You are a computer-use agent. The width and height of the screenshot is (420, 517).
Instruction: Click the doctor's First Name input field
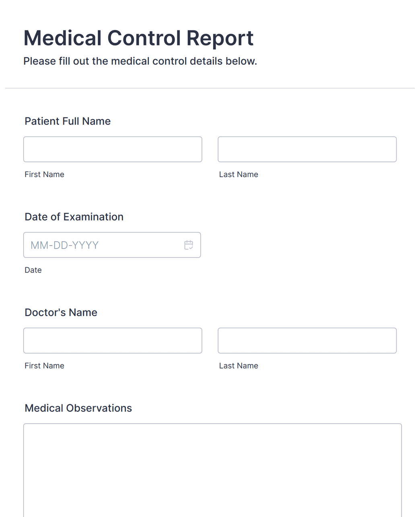point(113,341)
